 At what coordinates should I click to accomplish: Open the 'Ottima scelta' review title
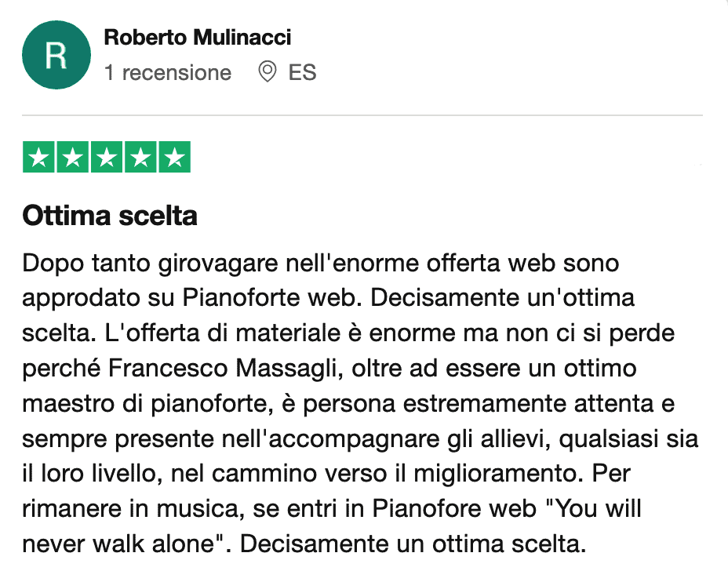[x=110, y=215]
